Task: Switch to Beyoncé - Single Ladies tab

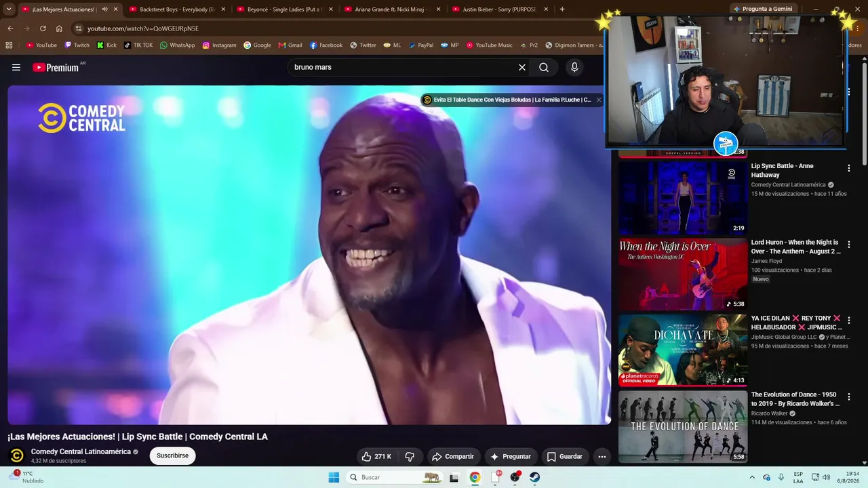Action: click(284, 9)
